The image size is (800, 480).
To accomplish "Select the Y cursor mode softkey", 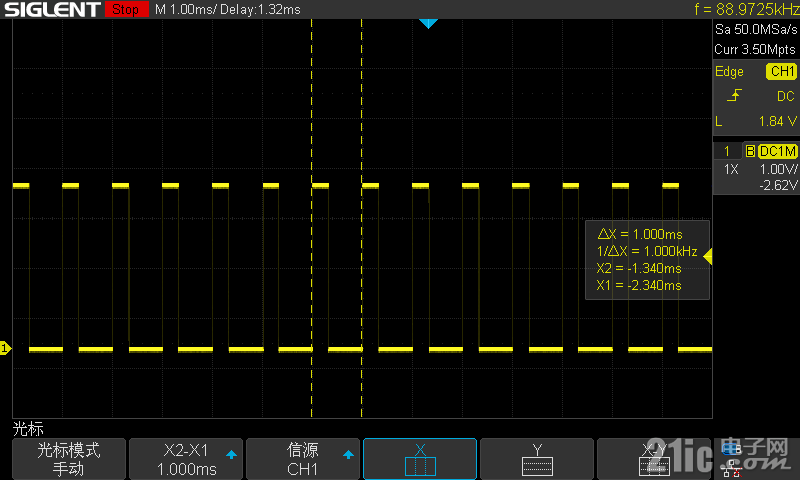I will point(537,459).
